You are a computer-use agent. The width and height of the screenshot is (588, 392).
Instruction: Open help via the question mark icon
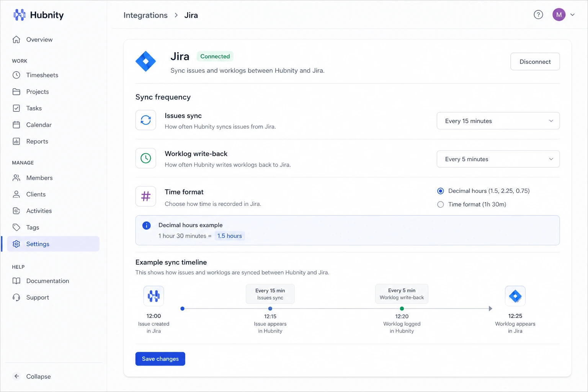pyautogui.click(x=538, y=15)
